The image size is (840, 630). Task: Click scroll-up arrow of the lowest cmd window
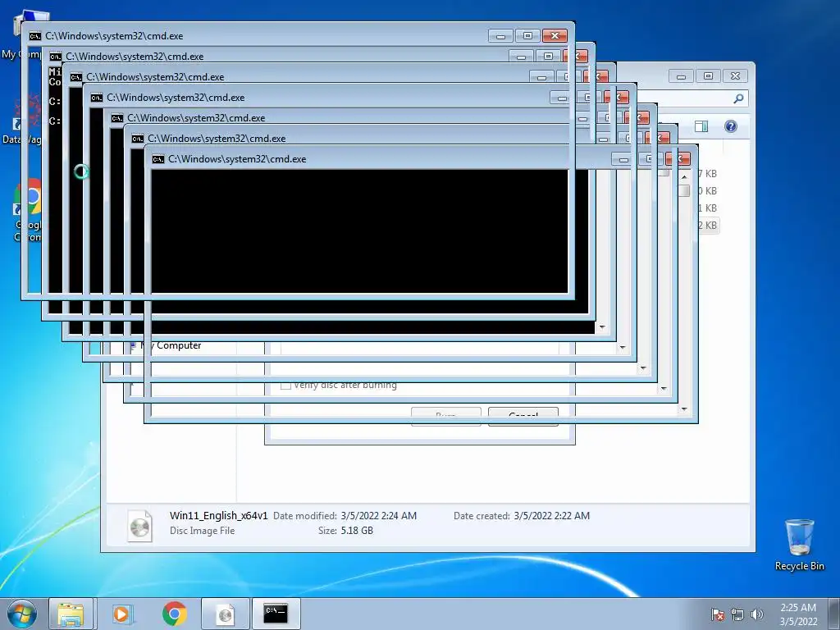click(684, 176)
